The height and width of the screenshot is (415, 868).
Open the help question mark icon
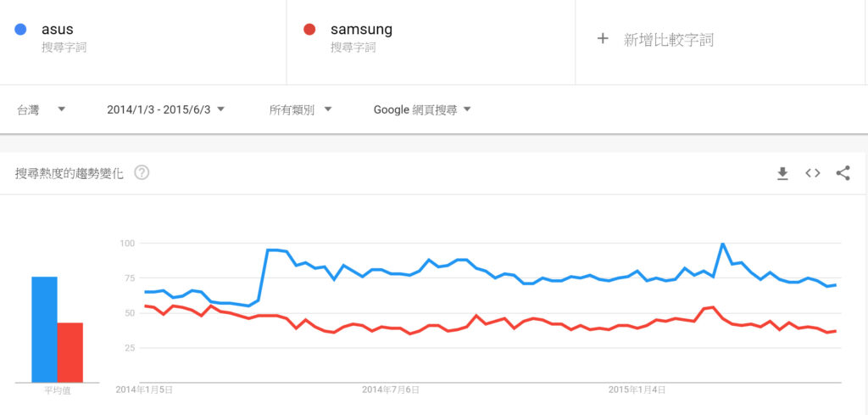142,173
